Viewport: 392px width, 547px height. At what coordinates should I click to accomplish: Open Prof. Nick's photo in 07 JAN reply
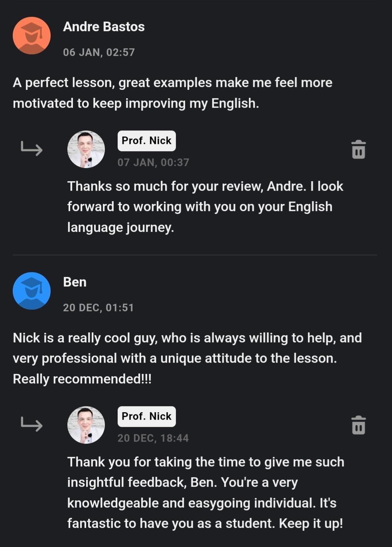point(86,149)
